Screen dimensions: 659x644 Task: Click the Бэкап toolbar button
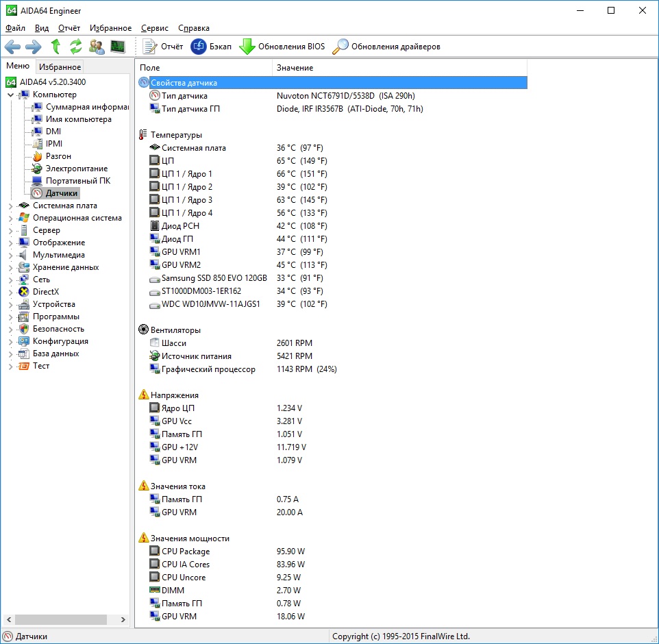pyautogui.click(x=211, y=47)
